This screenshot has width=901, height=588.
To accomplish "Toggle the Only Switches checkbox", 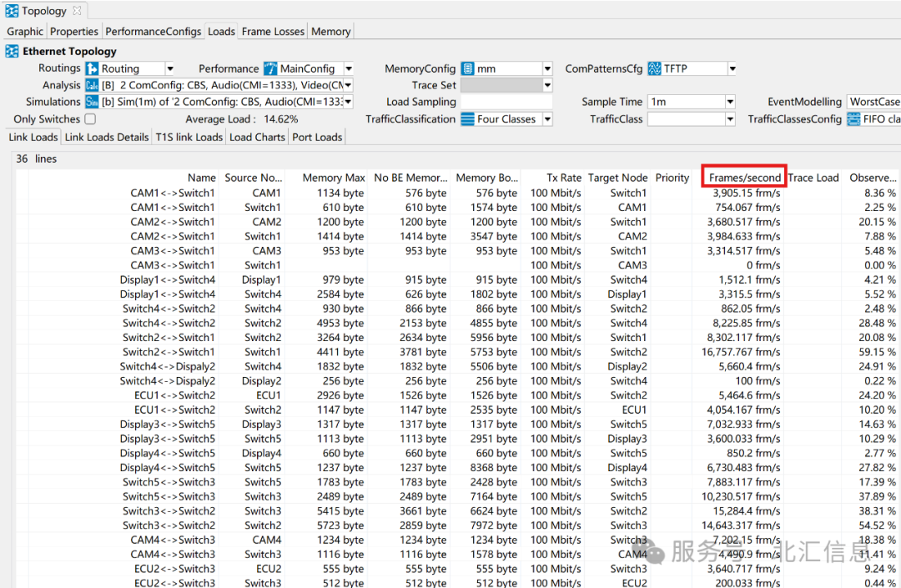I will tap(90, 119).
